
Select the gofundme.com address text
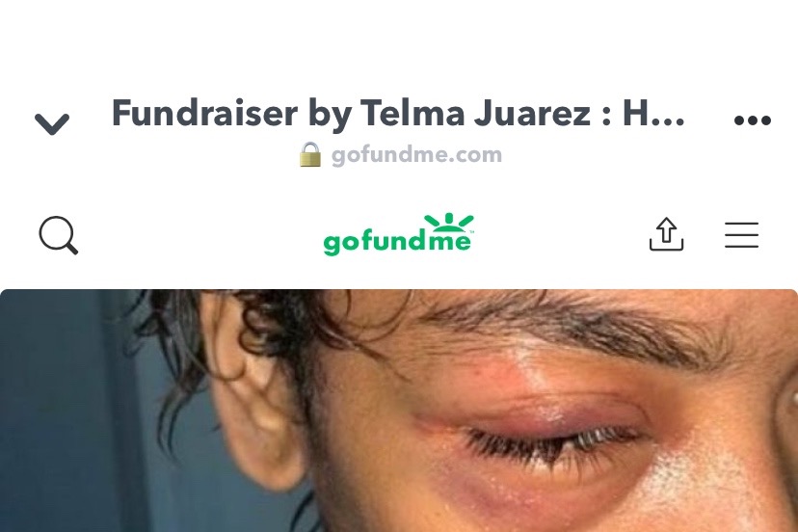click(416, 155)
